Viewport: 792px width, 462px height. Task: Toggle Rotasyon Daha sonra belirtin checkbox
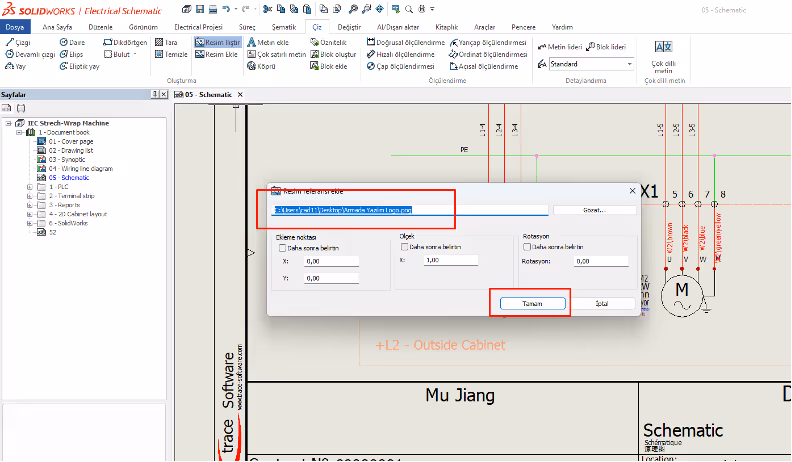click(x=527, y=247)
